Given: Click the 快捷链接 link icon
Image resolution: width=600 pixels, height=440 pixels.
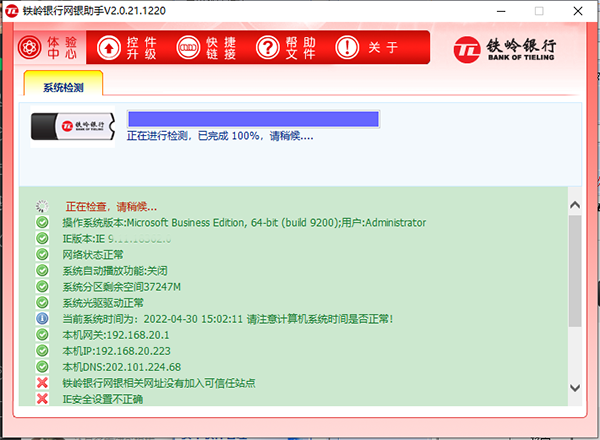Looking at the screenshot, I should [x=188, y=47].
